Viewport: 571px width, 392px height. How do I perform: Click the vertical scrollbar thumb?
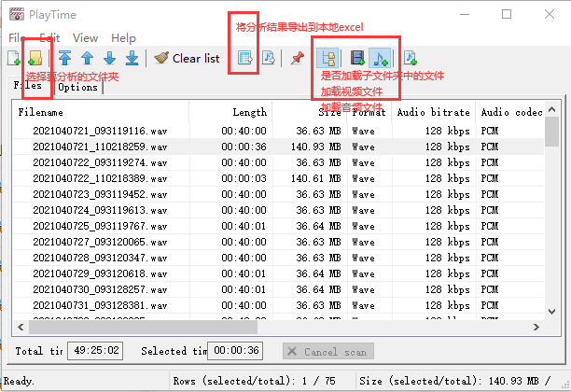click(552, 132)
